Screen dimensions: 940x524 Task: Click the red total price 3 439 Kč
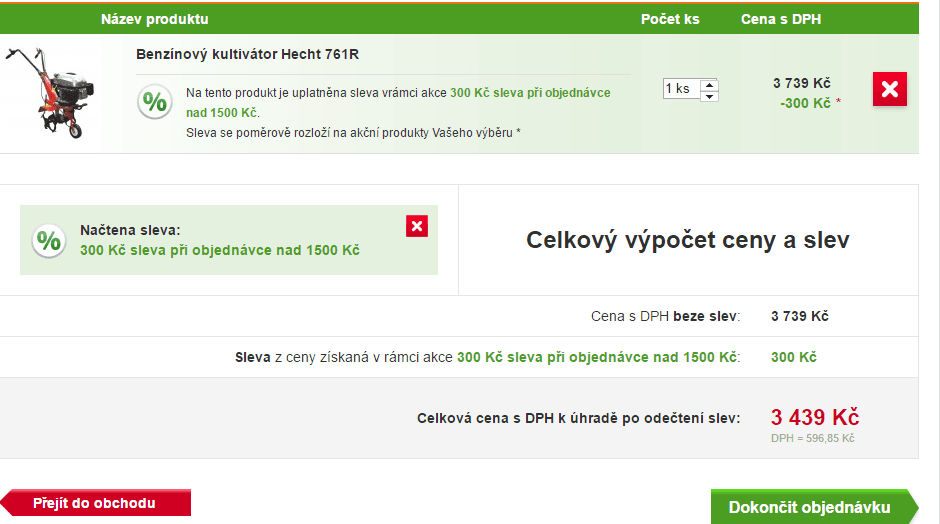click(814, 417)
